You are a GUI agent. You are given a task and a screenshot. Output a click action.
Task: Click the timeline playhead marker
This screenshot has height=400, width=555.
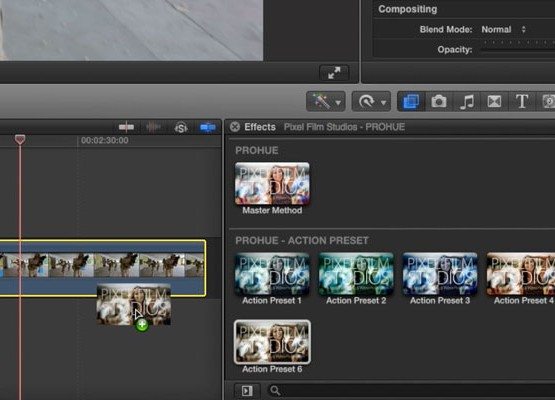coord(20,139)
